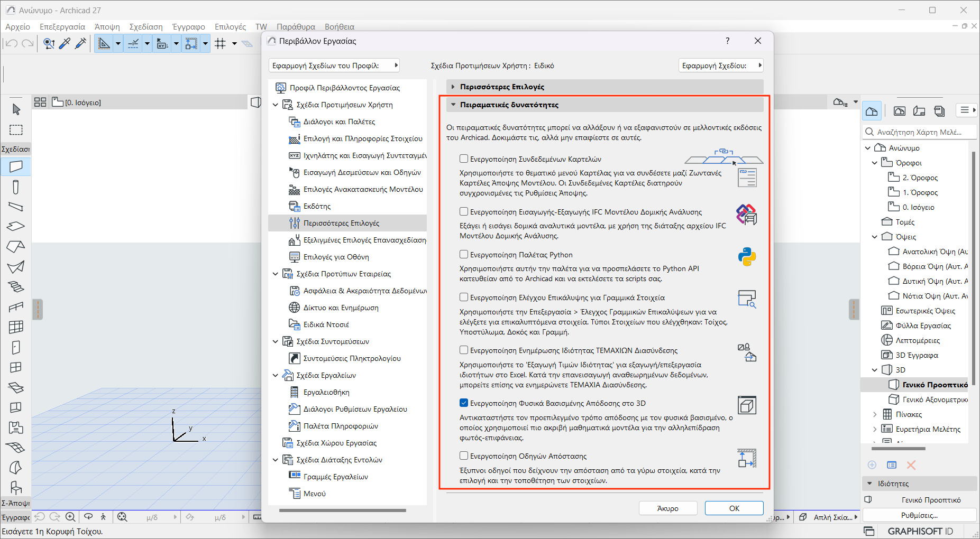Confirm the dialog with OK
The height and width of the screenshot is (539, 980).
tap(734, 508)
